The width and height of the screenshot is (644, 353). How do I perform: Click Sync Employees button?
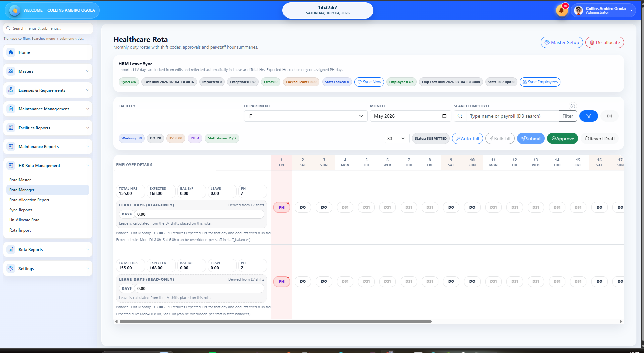[540, 82]
